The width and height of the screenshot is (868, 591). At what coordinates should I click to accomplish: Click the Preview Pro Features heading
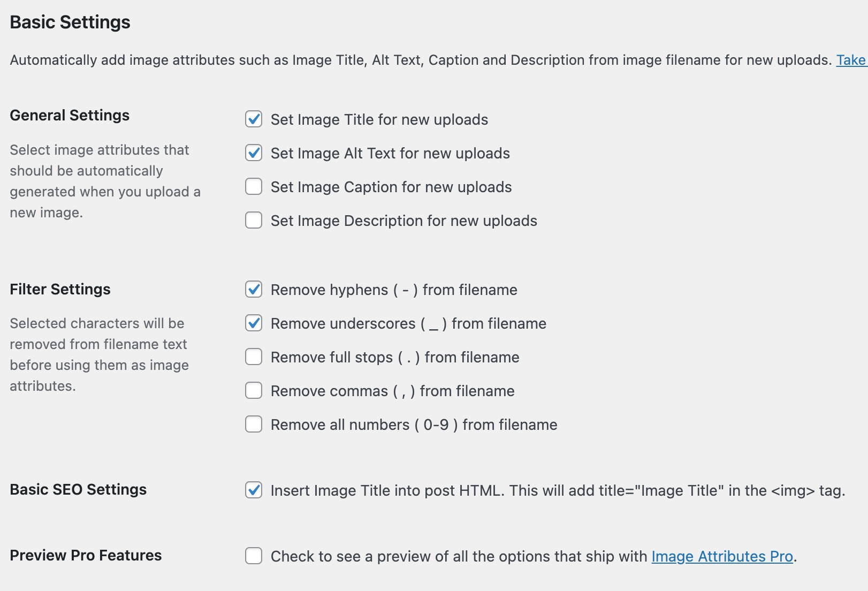86,555
